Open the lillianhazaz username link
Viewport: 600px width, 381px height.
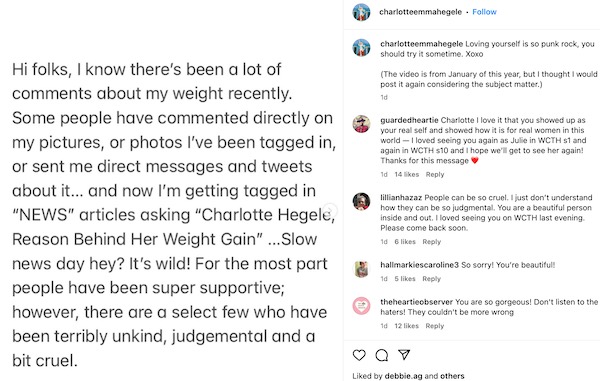point(401,198)
